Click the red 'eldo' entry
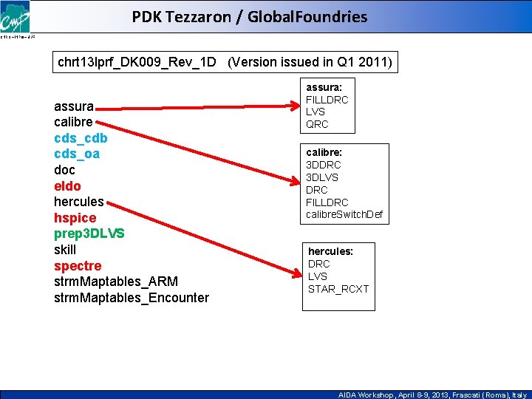Viewport: 532px width, 399px height. pyautogui.click(x=67, y=186)
